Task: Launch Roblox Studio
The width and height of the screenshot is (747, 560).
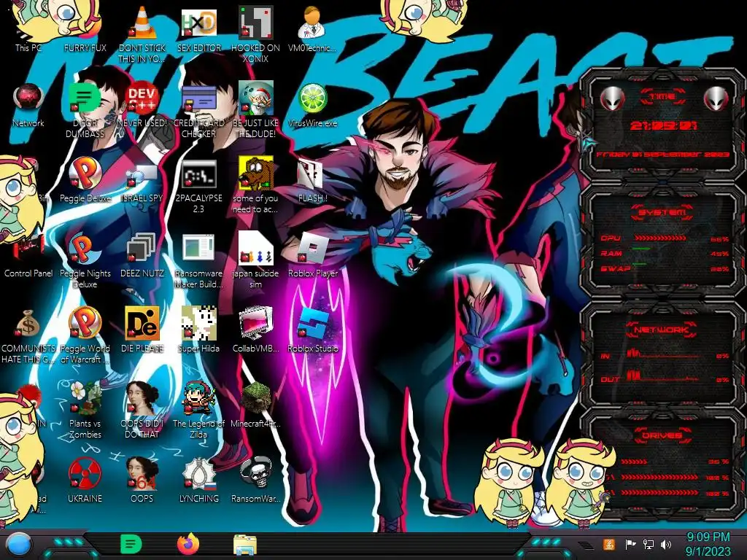Action: pos(312,330)
